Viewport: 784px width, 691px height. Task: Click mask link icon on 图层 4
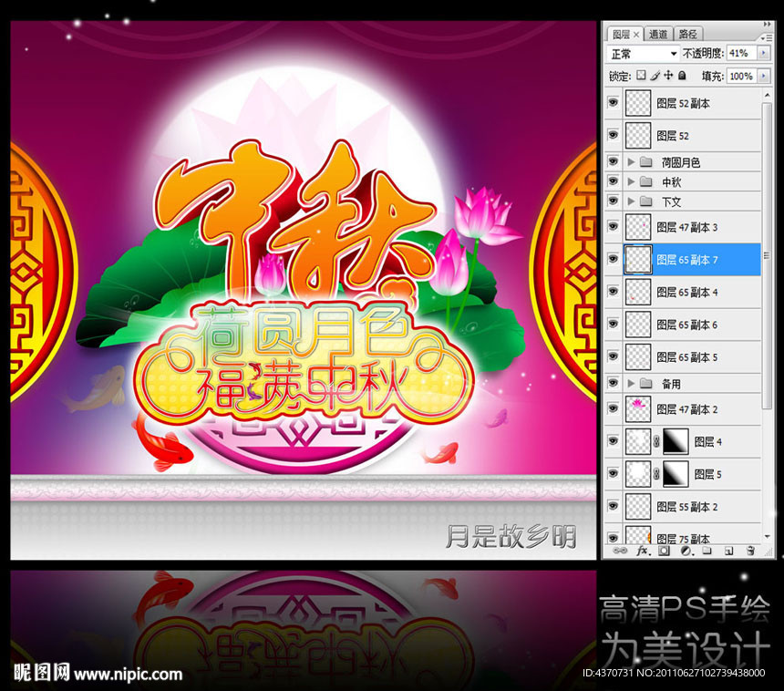point(656,441)
